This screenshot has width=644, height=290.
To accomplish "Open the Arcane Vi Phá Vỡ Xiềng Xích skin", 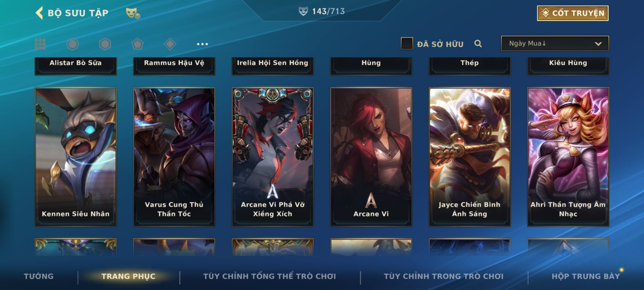I will point(273,157).
